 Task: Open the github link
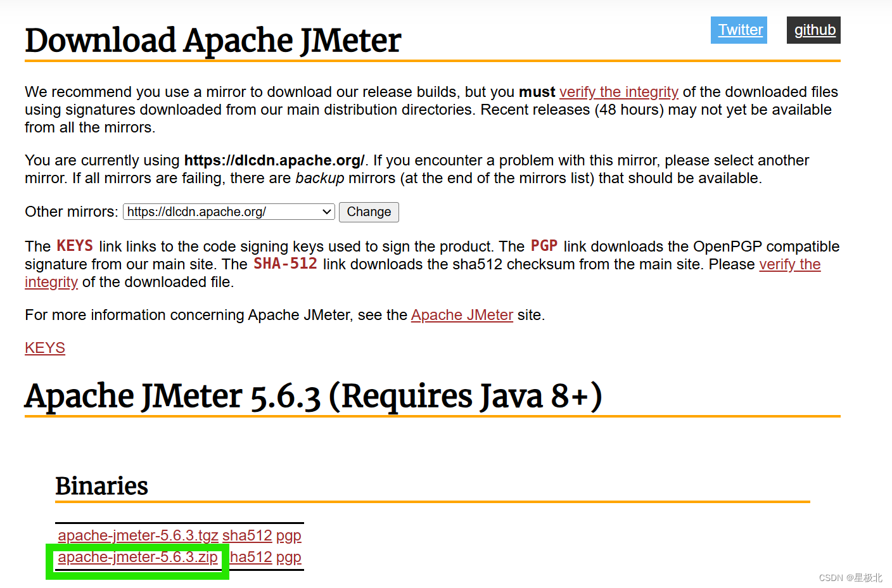pyautogui.click(x=813, y=30)
